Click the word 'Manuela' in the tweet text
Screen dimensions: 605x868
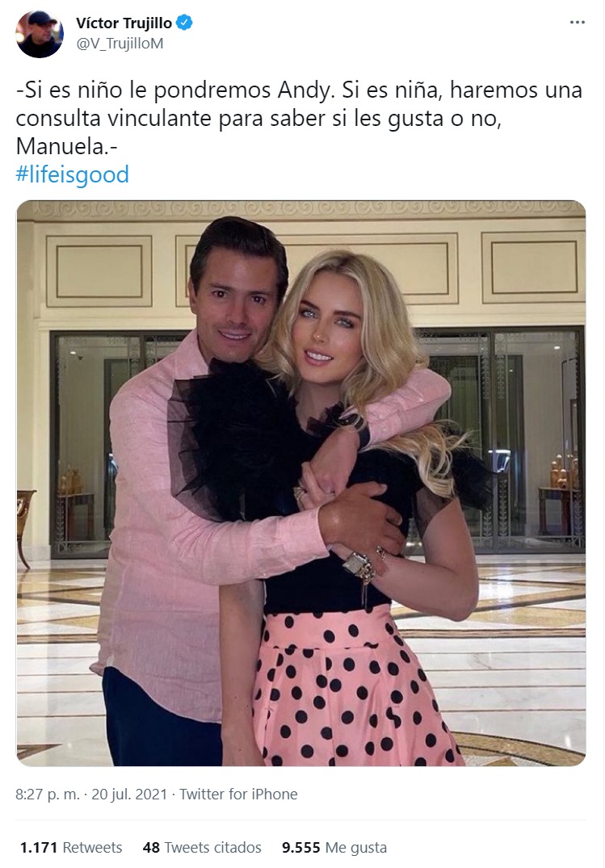(61, 147)
